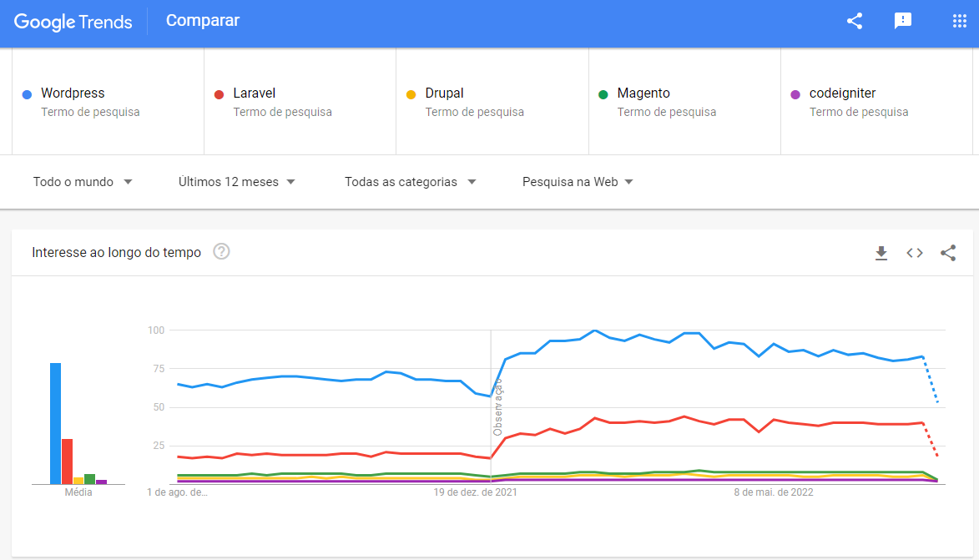This screenshot has height=560, width=979.
Task: Open the send feedback icon
Action: 902,22
